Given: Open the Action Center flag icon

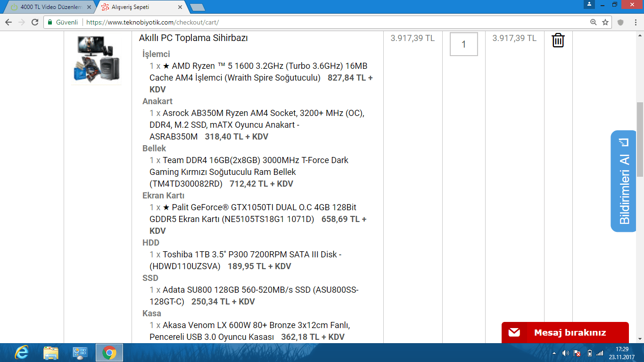Looking at the screenshot, I should tap(577, 353).
